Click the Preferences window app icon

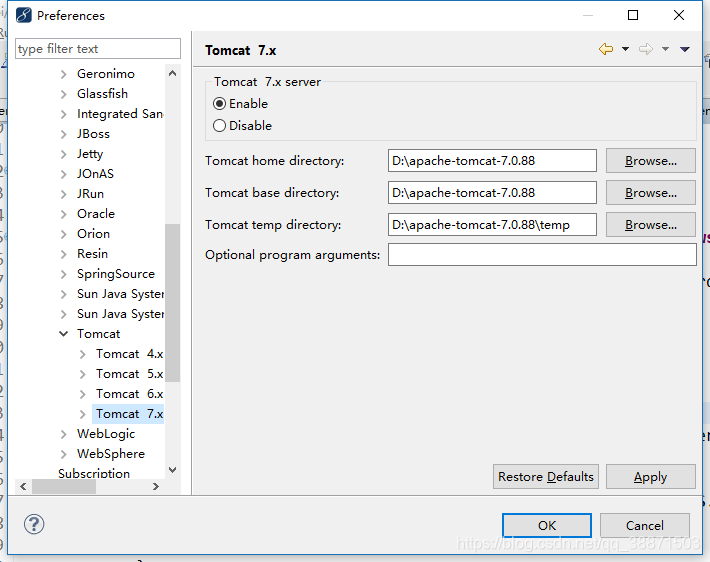tap(24, 15)
